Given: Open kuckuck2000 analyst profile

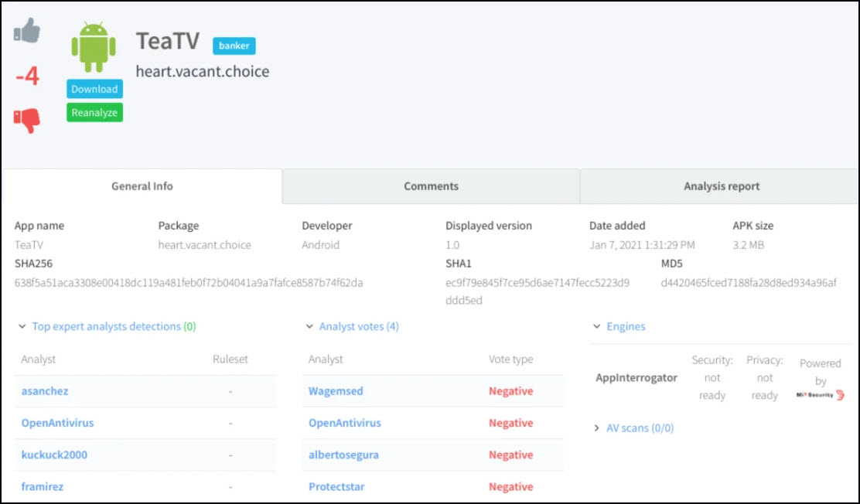Looking at the screenshot, I should [54, 455].
